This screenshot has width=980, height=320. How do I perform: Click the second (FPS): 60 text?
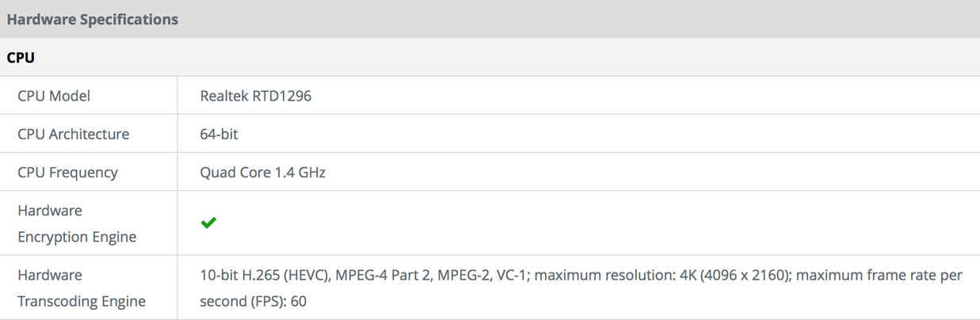253,301
